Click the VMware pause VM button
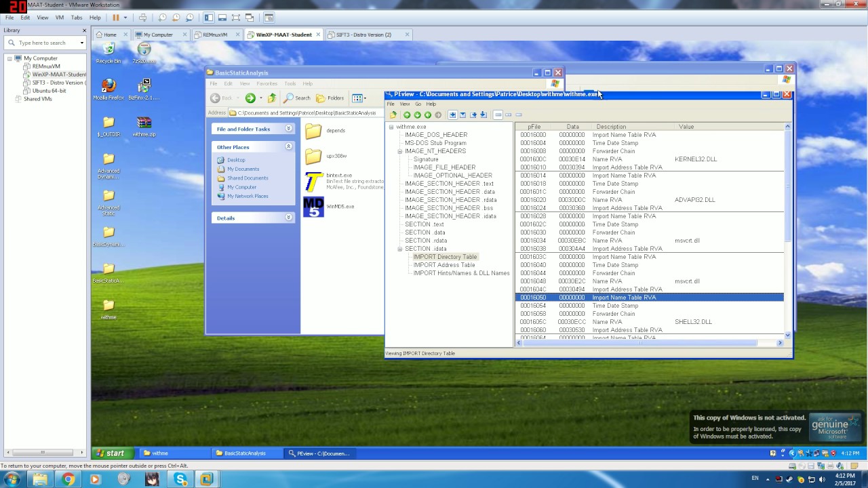 (x=115, y=18)
